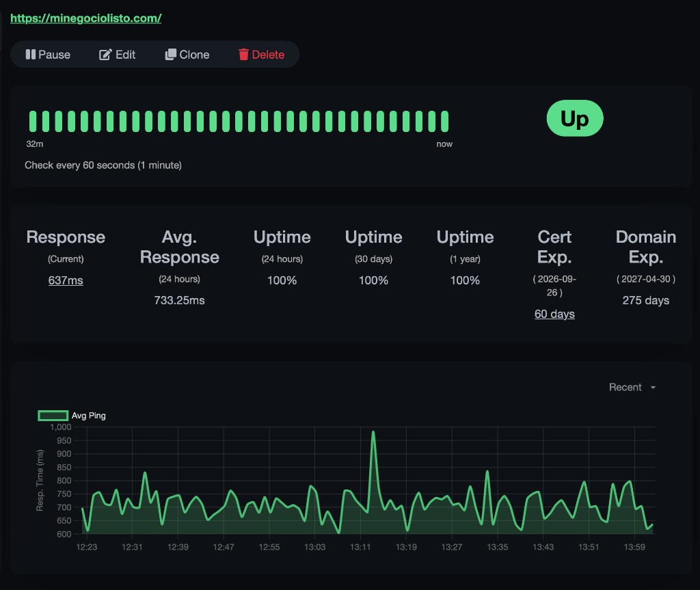Click the tallest spike on ping chart
This screenshot has width=700, height=590.
[373, 432]
